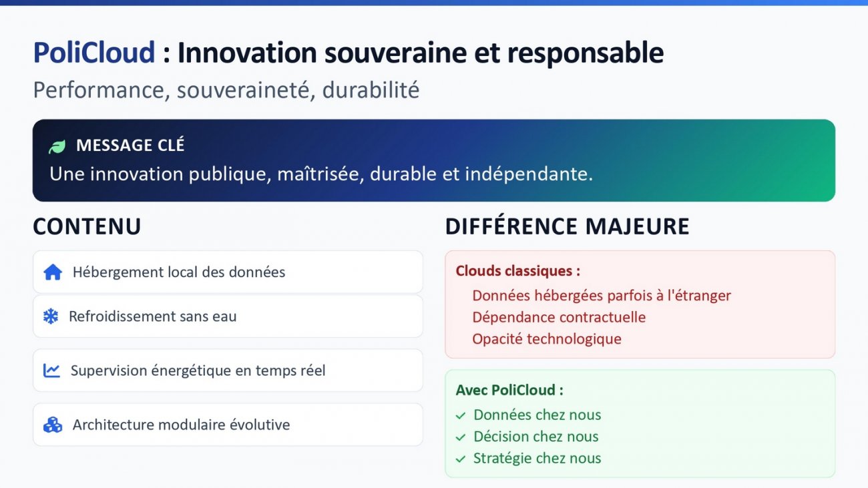Click the checkmark beside Décision chez nous

[x=460, y=437]
